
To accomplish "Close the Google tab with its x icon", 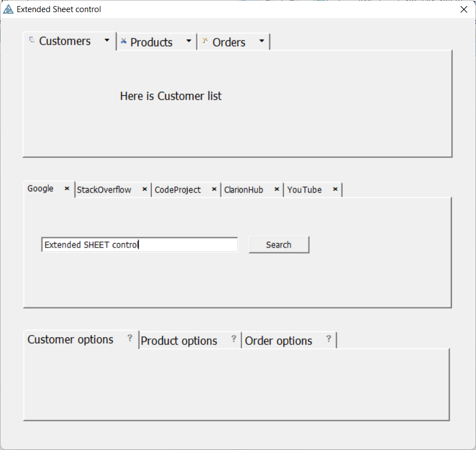I will coord(67,188).
